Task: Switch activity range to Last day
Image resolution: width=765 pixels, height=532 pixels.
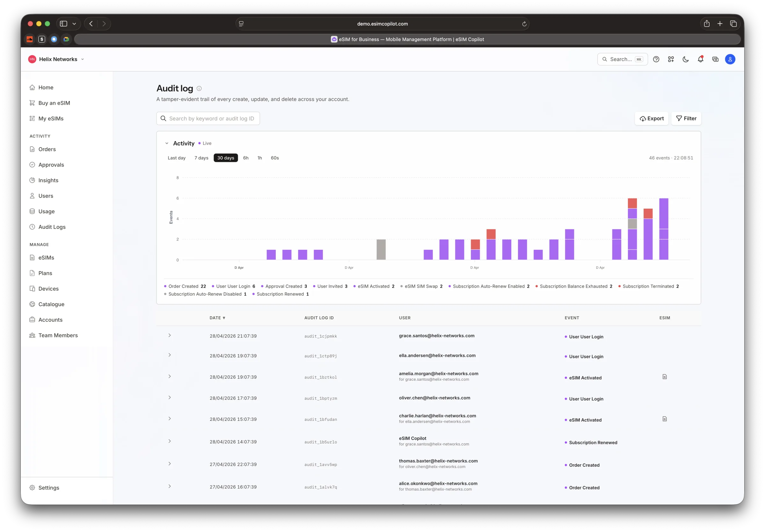Action: (x=176, y=158)
